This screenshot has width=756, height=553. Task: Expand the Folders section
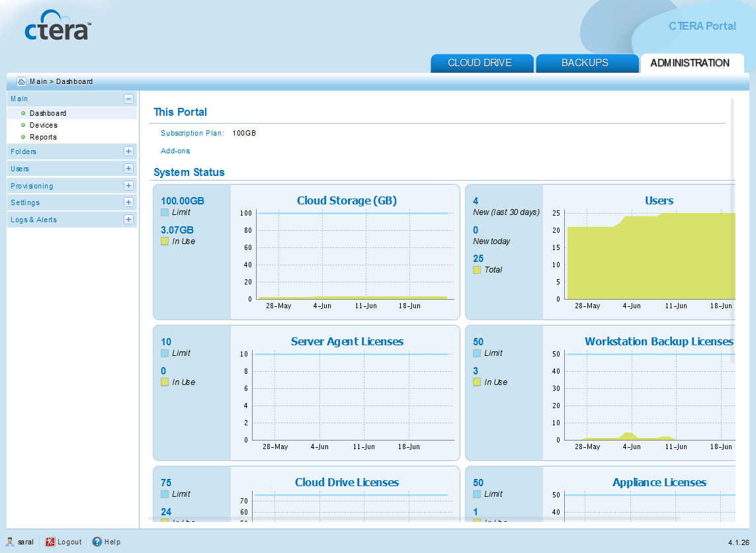pyautogui.click(x=128, y=151)
